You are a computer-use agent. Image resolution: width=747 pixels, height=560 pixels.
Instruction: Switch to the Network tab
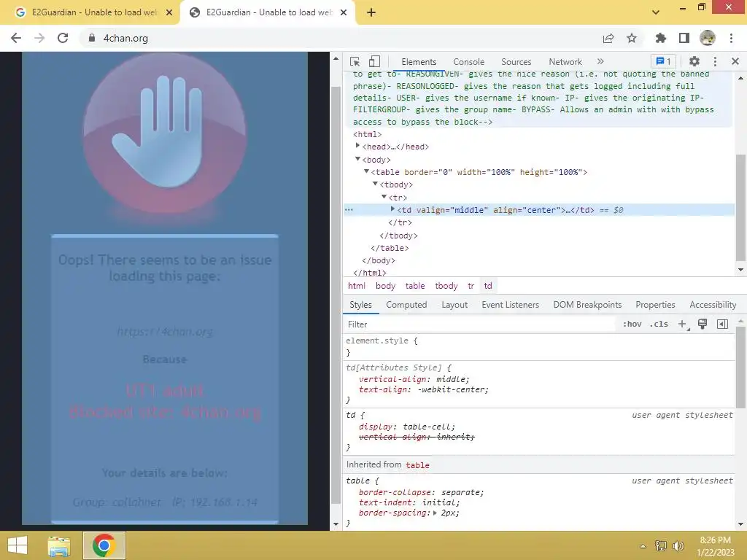pyautogui.click(x=565, y=62)
